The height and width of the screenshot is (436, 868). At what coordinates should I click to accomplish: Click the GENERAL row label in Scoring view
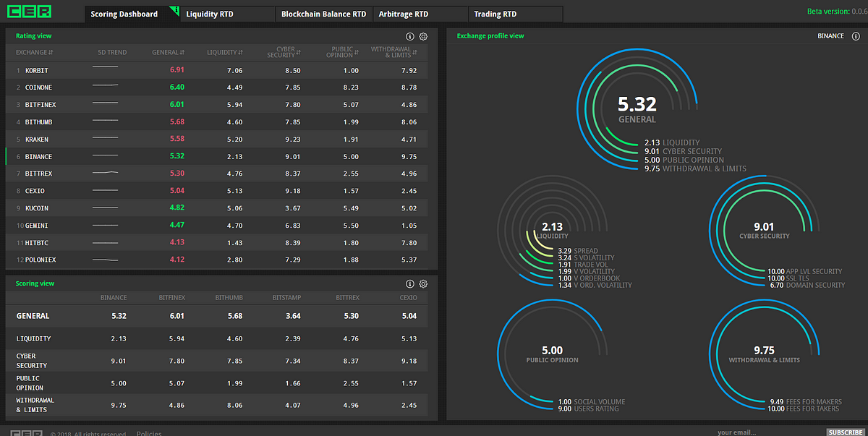click(33, 316)
